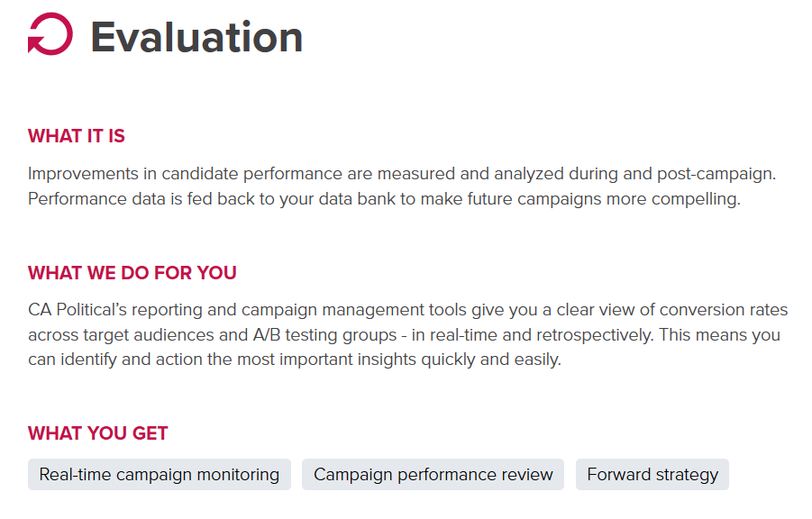This screenshot has width=812, height=519.
Task: Click the sentence starting "Performance data is fed"
Action: point(383,198)
